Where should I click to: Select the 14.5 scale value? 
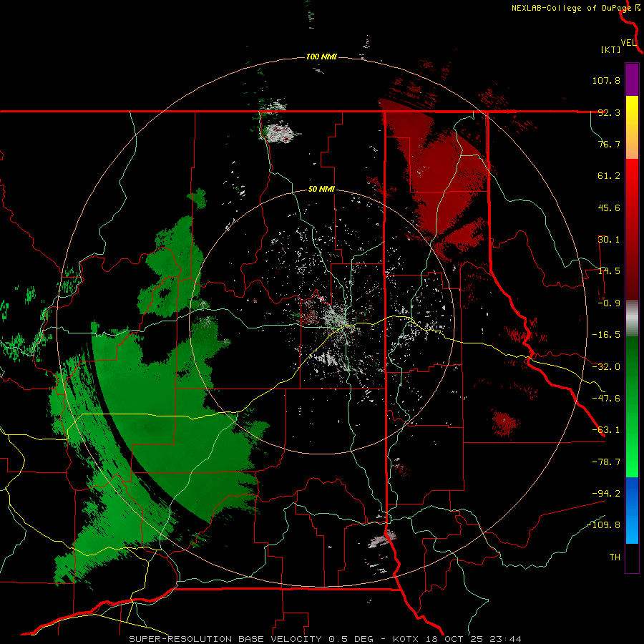tap(609, 271)
